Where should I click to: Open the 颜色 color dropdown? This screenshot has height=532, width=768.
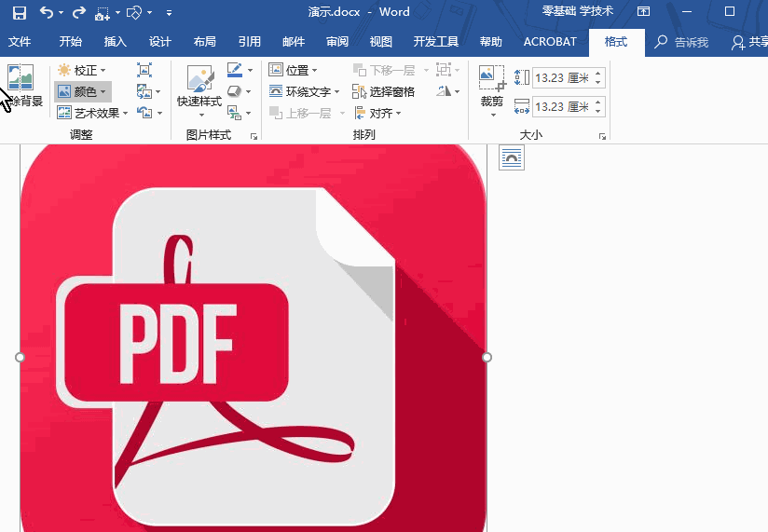pos(82,91)
